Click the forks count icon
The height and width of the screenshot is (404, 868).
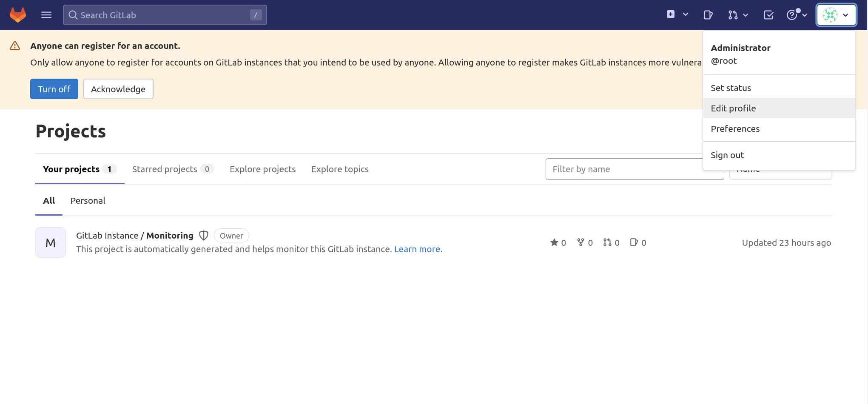pyautogui.click(x=581, y=242)
